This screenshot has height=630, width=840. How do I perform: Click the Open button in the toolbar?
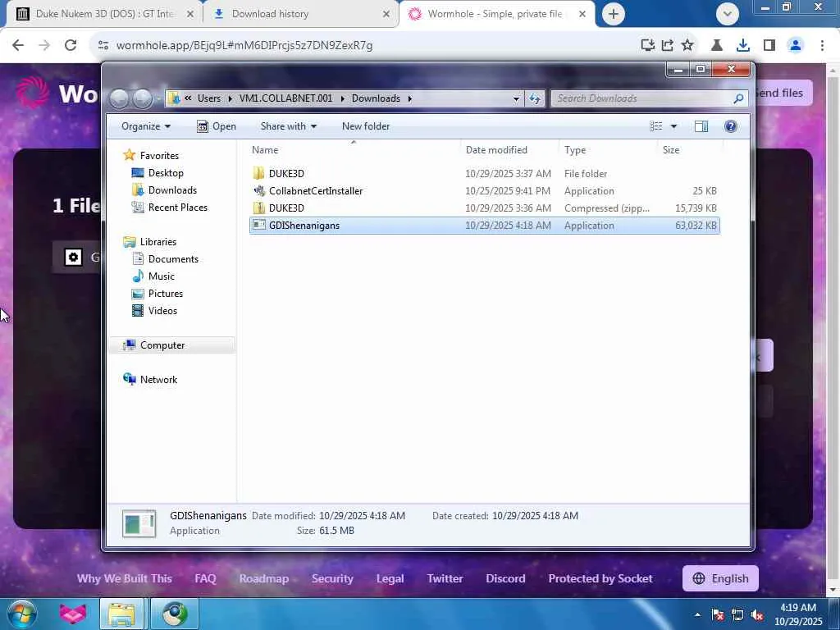click(x=217, y=126)
